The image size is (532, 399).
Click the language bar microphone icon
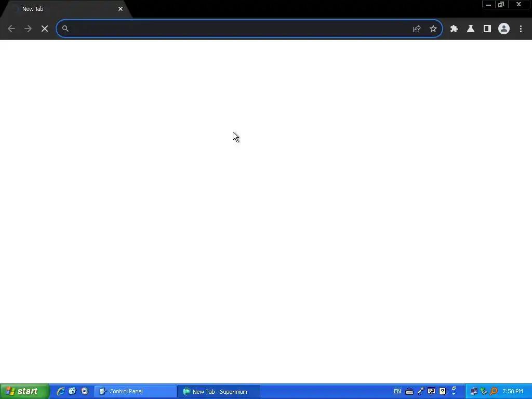coord(421,392)
